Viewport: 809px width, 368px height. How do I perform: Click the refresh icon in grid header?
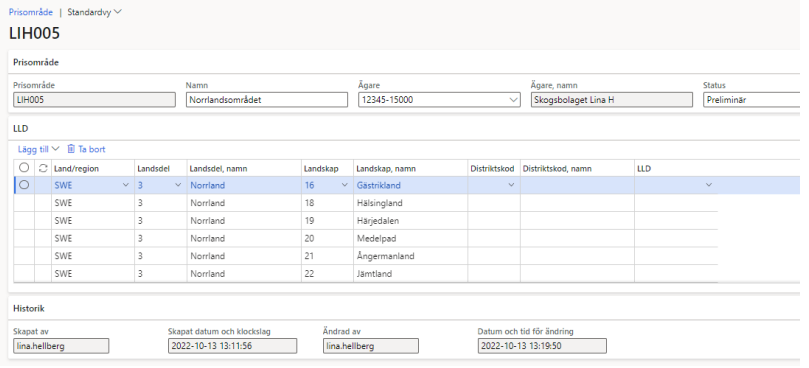[43, 168]
